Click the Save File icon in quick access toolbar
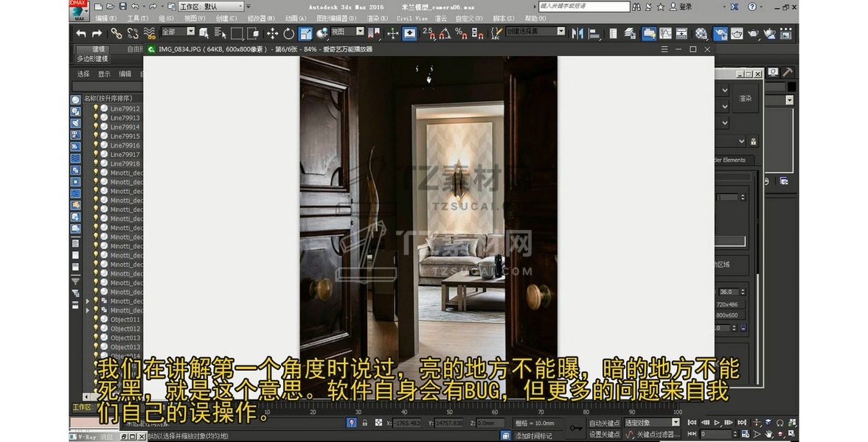868x442 pixels. (123, 7)
